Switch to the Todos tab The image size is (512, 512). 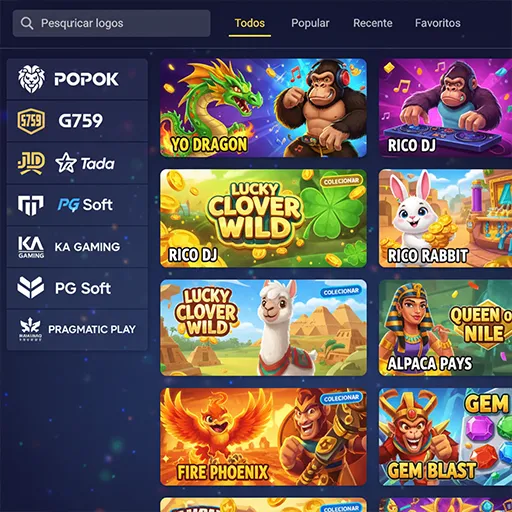click(250, 23)
